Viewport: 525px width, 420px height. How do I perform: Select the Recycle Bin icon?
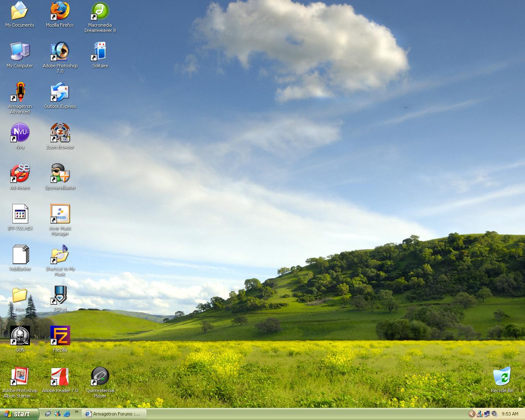click(502, 377)
